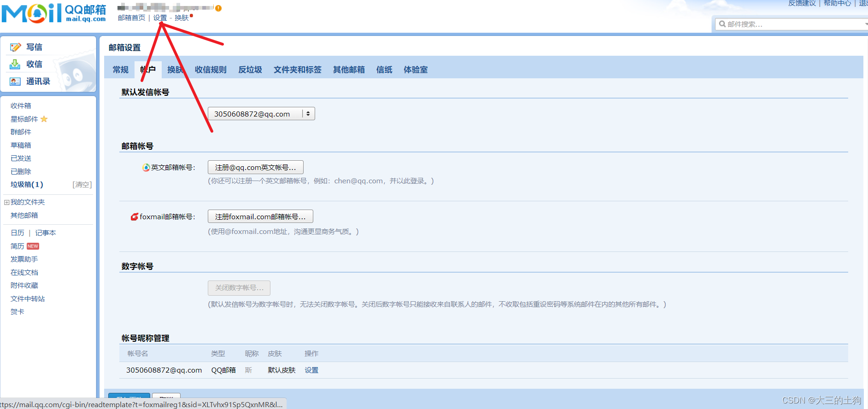The image size is (868, 409).
Task: Click 清空 to empty the junk folder
Action: click(x=82, y=184)
